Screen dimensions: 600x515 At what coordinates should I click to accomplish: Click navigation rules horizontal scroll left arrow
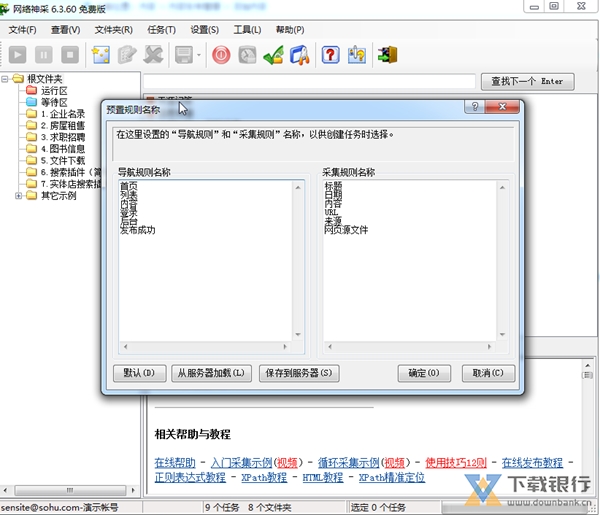pyautogui.click(x=126, y=347)
